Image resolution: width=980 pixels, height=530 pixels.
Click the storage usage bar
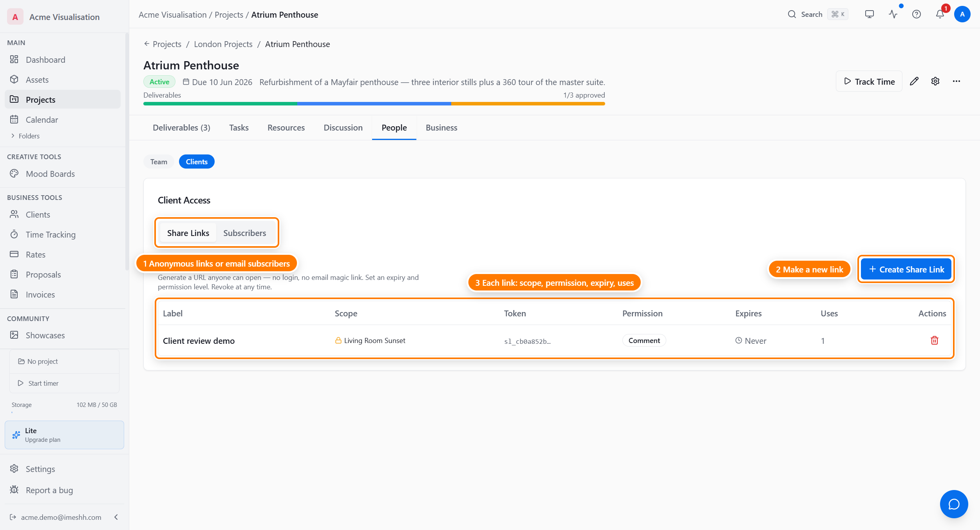click(64, 412)
